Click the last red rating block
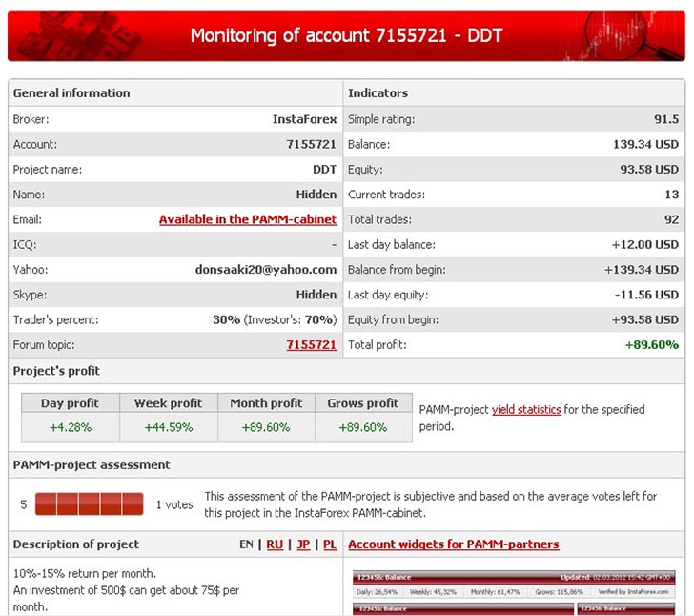This screenshot has height=616, width=694. [x=133, y=503]
